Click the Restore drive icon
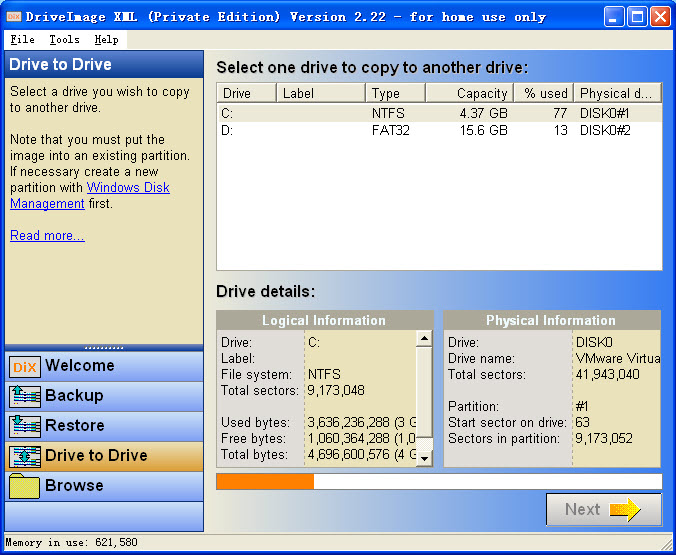 (24, 427)
